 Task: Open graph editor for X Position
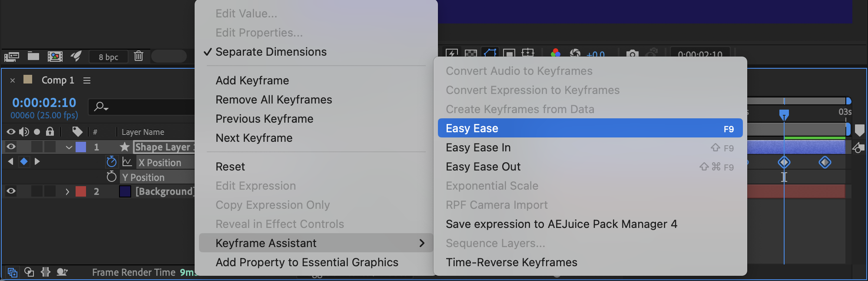pyautogui.click(x=127, y=162)
